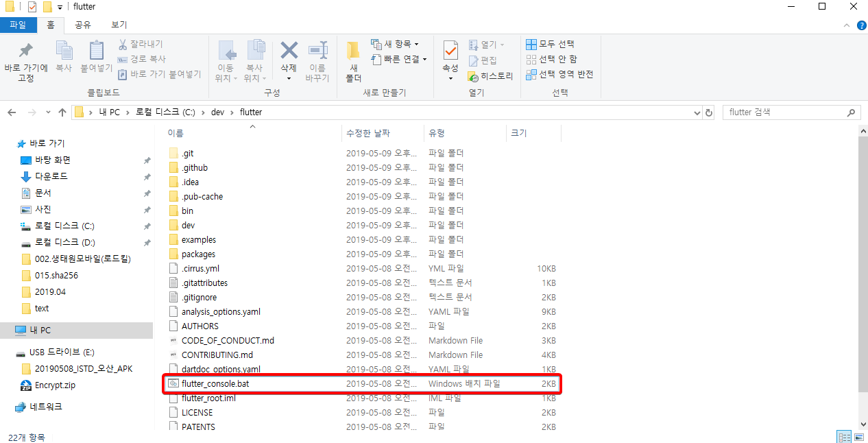868x443 pixels.
Task: Open the address bar history dropdown
Action: 697,112
